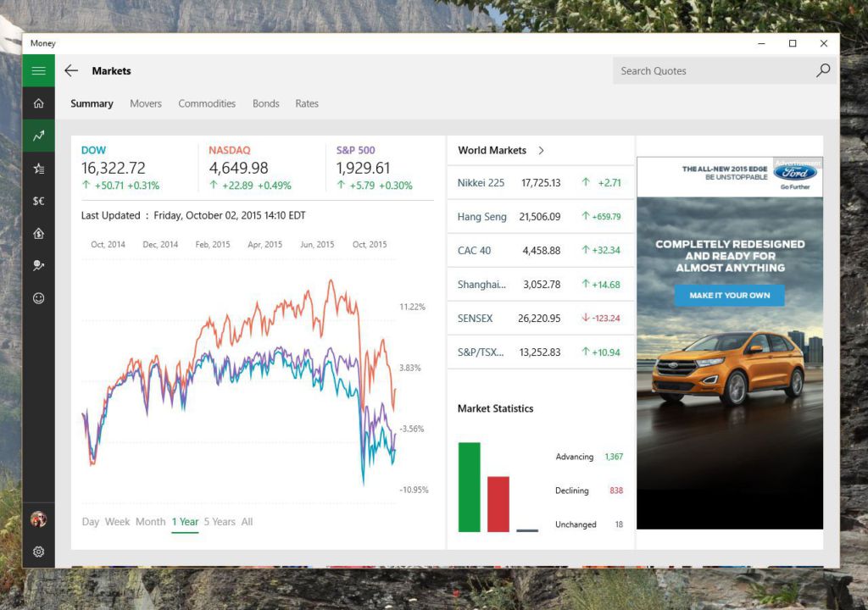Viewport: 868px width, 610px height.
Task: Open the Watchlist star sidebar icon
Action: point(38,169)
